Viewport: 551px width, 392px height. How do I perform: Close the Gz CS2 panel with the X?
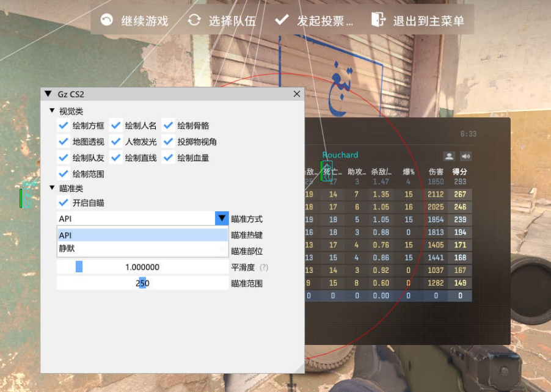pos(297,94)
